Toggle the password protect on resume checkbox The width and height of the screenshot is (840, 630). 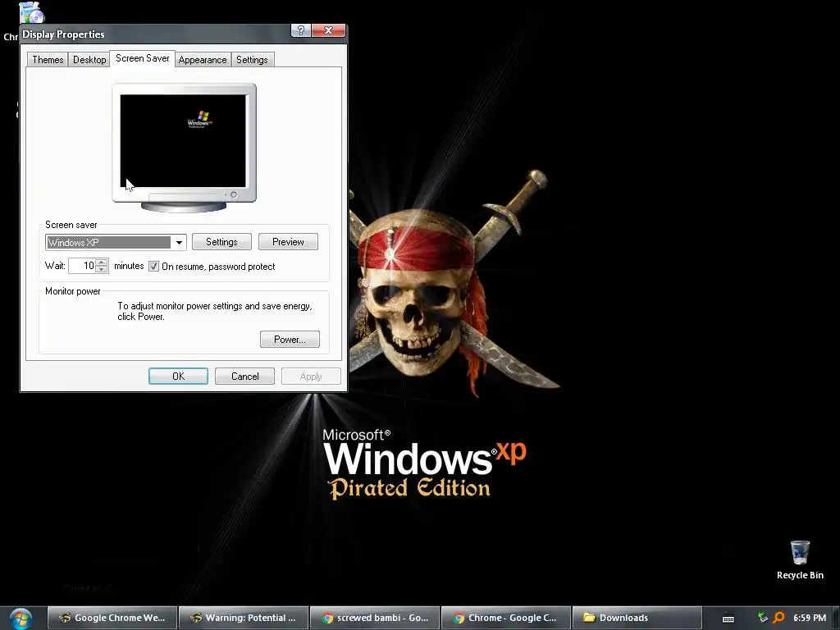tap(153, 267)
